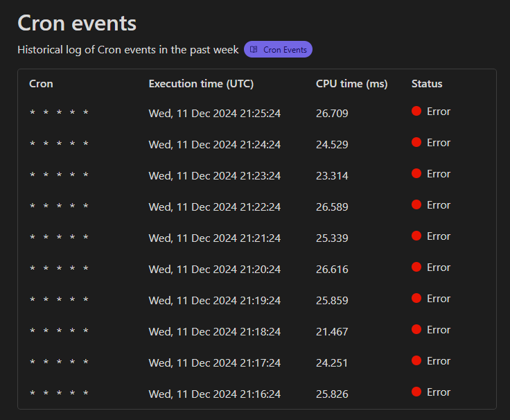The height and width of the screenshot is (420, 510).
Task: Click the cron expression in the first row
Action: (x=59, y=113)
